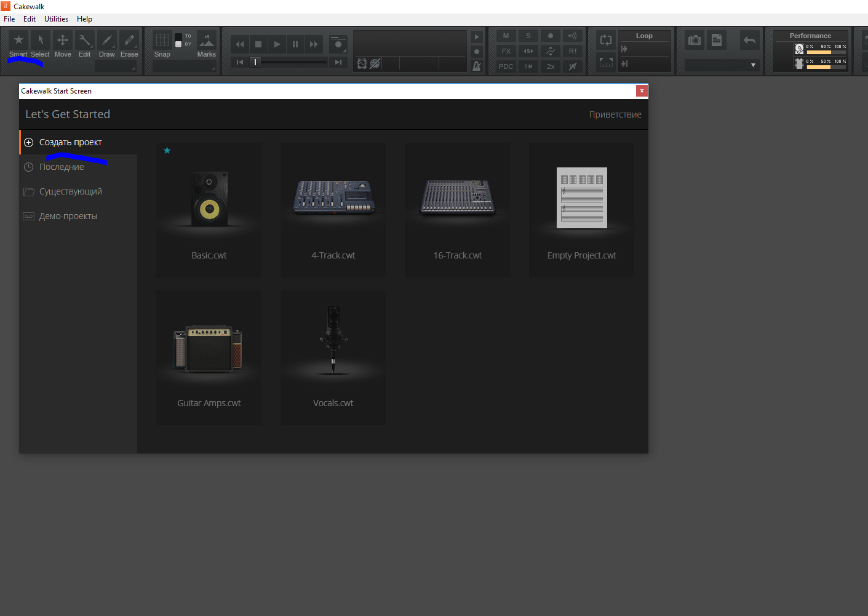Screen dimensions: 868x616
Task: Choose the Guitar Amps.cwt template
Action: point(209,358)
